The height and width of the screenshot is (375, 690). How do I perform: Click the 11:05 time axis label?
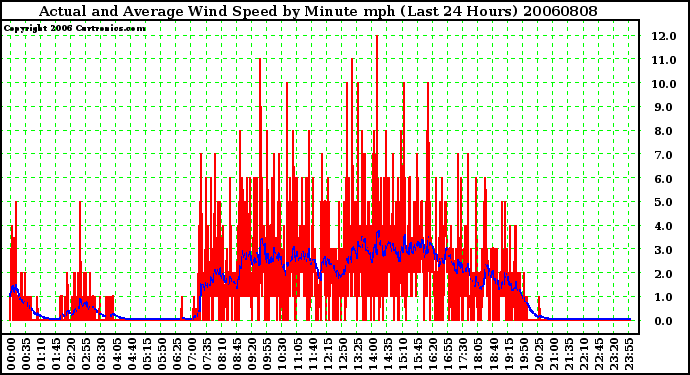pos(297,354)
